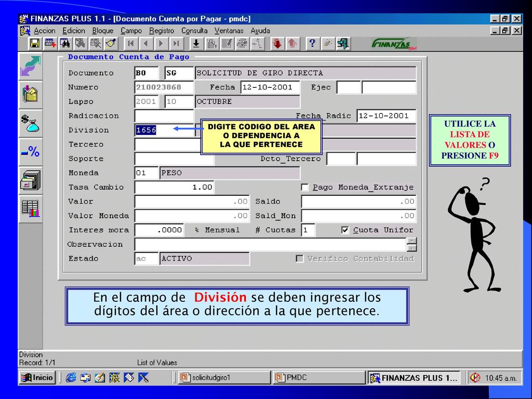The height and width of the screenshot is (399, 532).
Task: Click the grayed query toolbar icon after binoculars
Action: [81, 44]
